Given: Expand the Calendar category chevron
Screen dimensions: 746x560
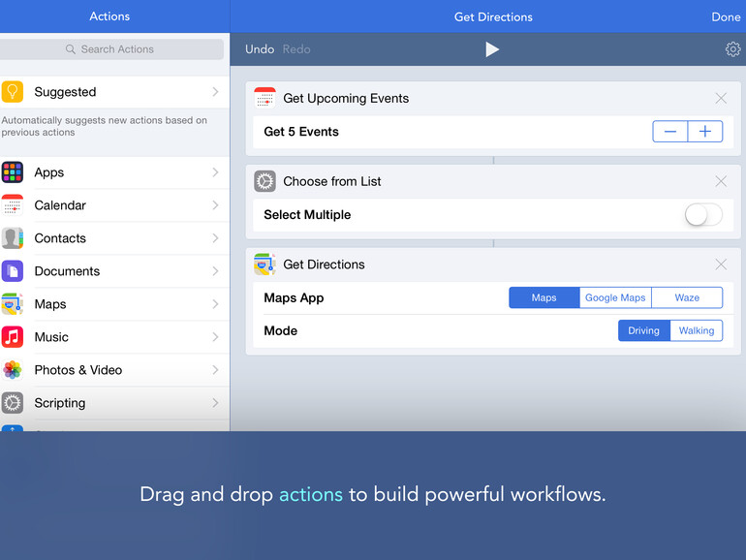Looking at the screenshot, I should (x=215, y=205).
